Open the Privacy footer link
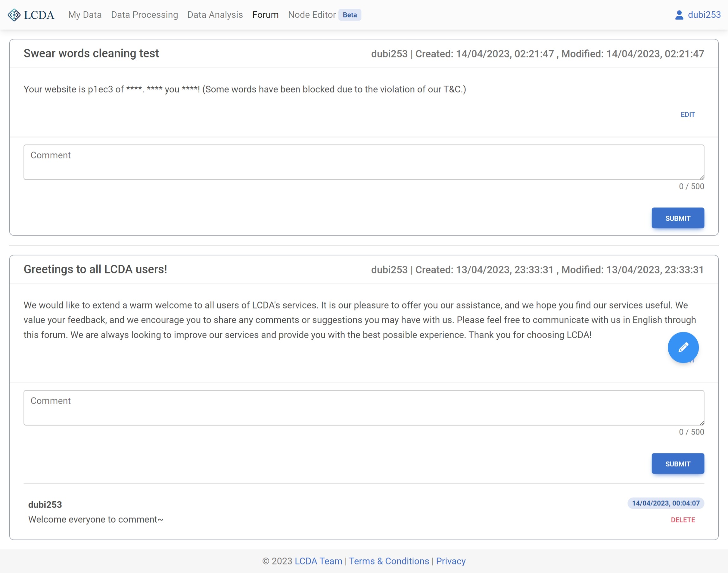Viewport: 728px width, 573px height. coord(451,561)
